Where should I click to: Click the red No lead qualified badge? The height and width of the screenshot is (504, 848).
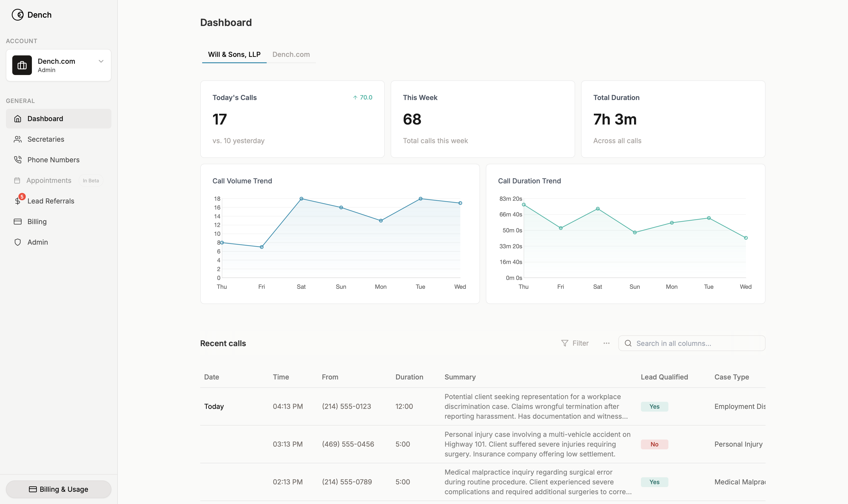(x=654, y=444)
